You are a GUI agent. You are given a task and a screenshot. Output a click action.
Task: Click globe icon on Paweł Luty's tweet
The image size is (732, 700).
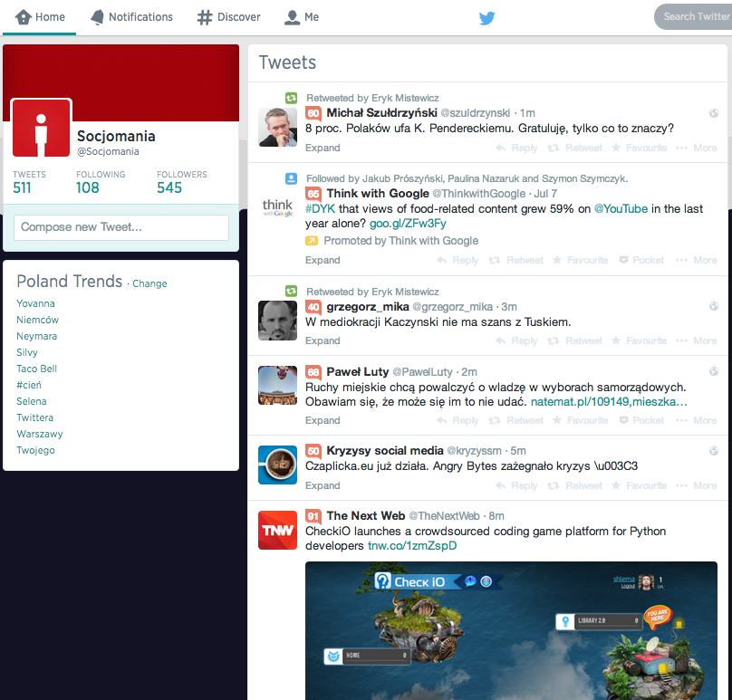click(x=713, y=371)
